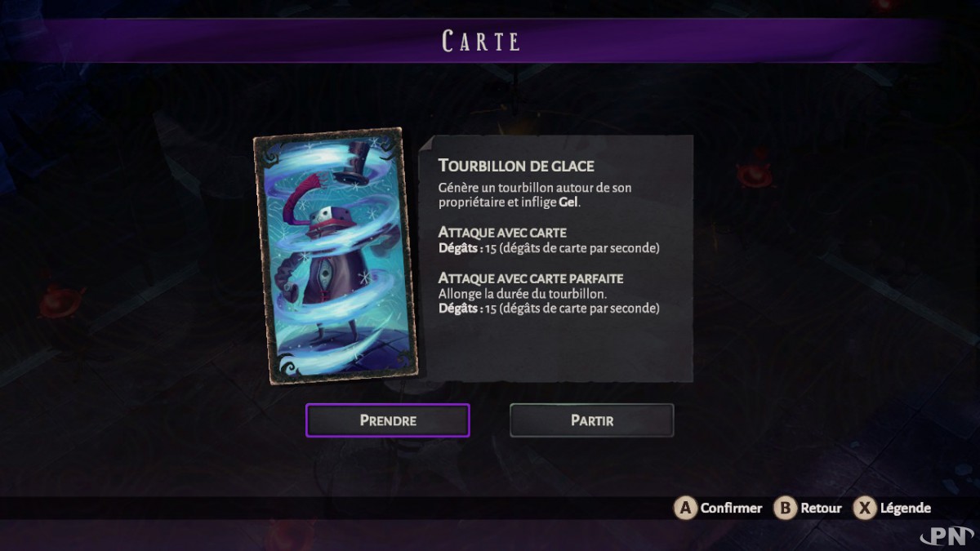Click the Tourbillon de glace card artwork
Screen dimensions: 980x551
coord(336,256)
